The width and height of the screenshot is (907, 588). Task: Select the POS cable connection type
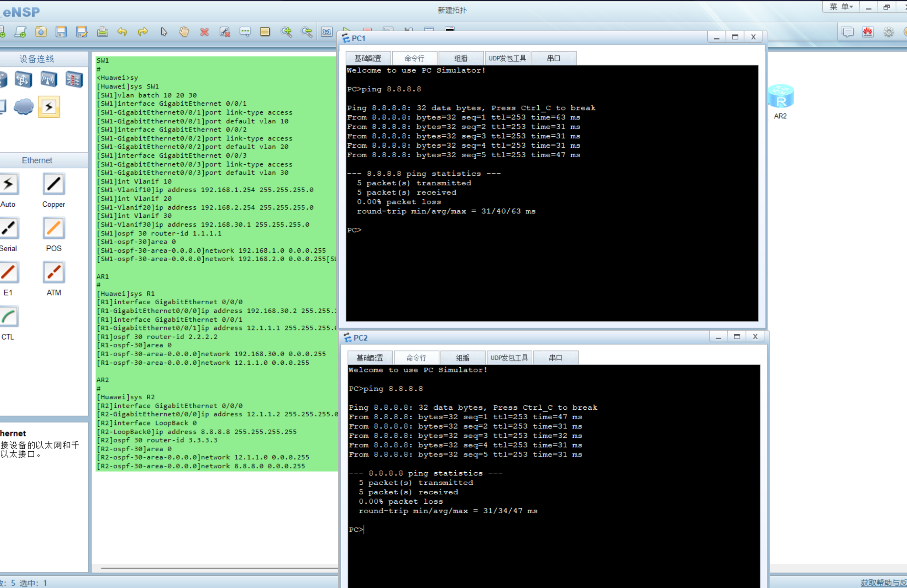pos(54,229)
